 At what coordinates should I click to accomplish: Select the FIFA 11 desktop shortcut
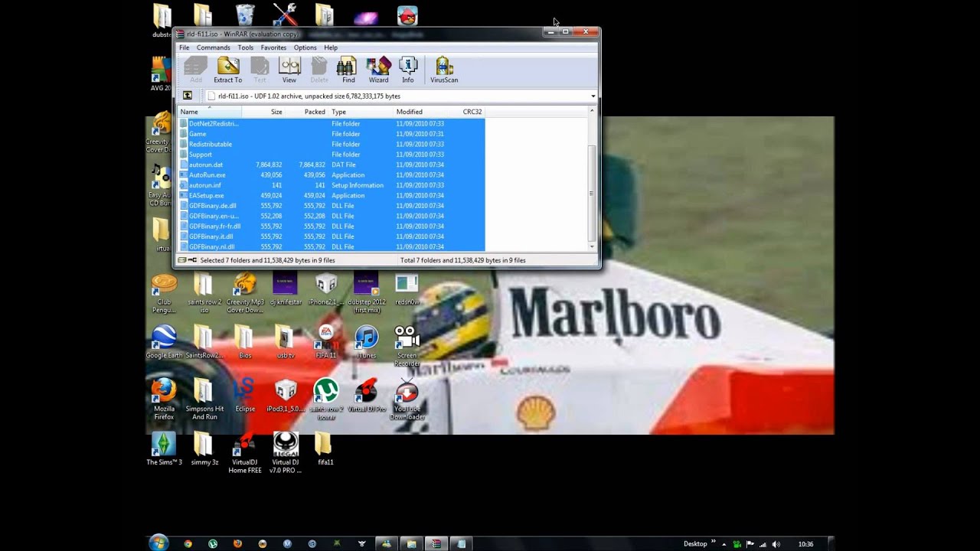point(326,341)
